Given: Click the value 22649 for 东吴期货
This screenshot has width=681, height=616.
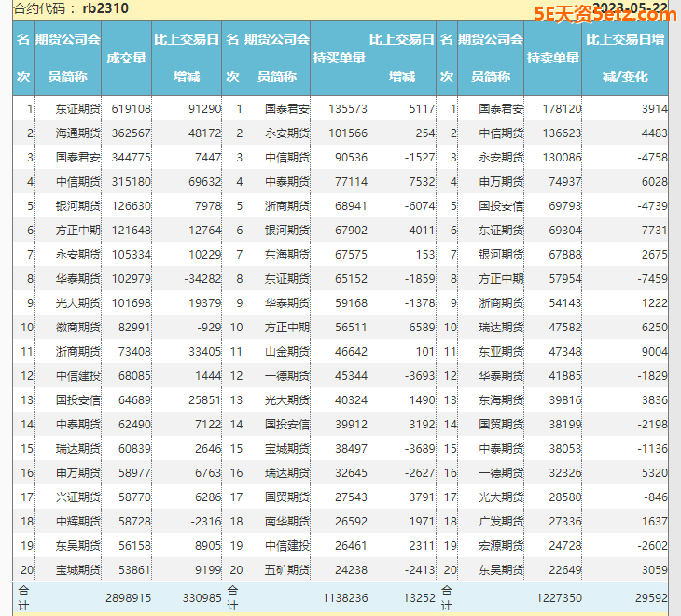Looking at the screenshot, I should tap(565, 570).
